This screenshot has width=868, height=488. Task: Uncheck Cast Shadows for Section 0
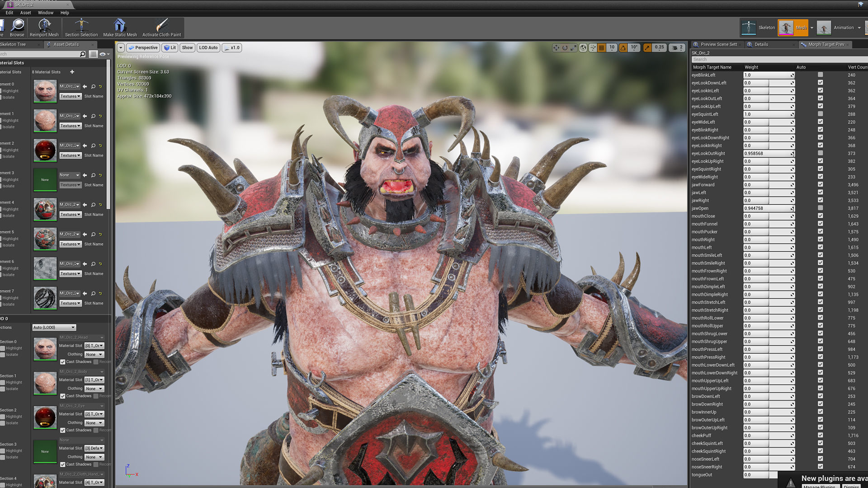click(x=63, y=362)
